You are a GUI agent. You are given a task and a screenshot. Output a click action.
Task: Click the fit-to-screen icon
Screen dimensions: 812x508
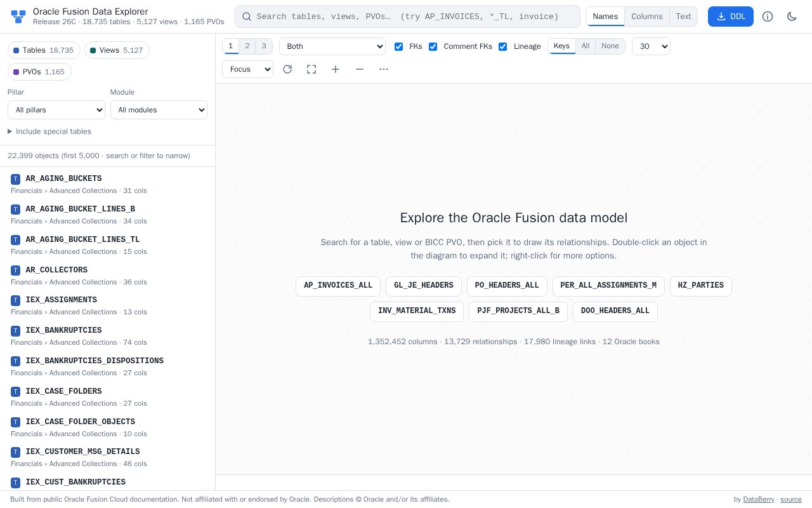point(311,69)
